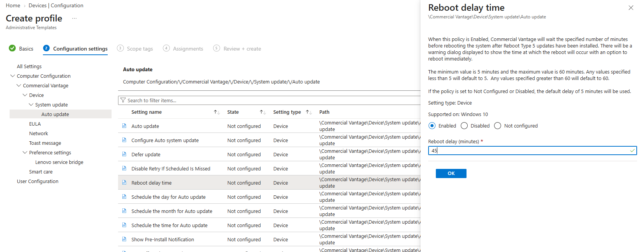Click document icon beside Defer update
644x252 pixels.
coord(124,154)
